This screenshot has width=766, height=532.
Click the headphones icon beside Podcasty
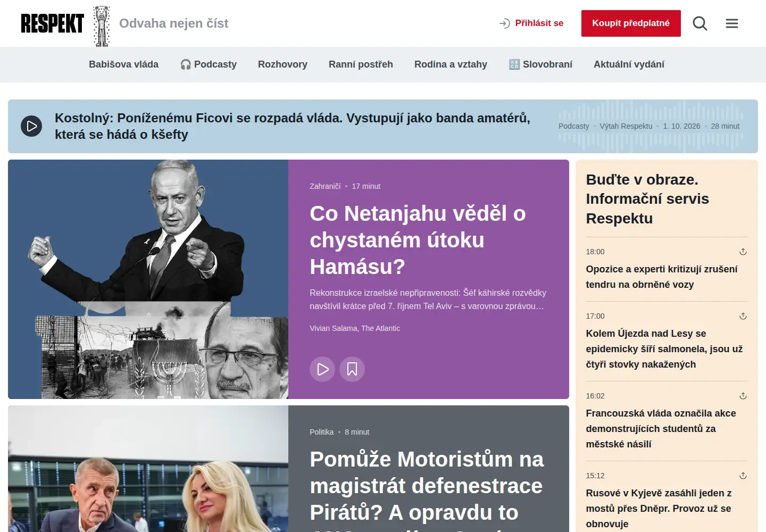click(186, 64)
